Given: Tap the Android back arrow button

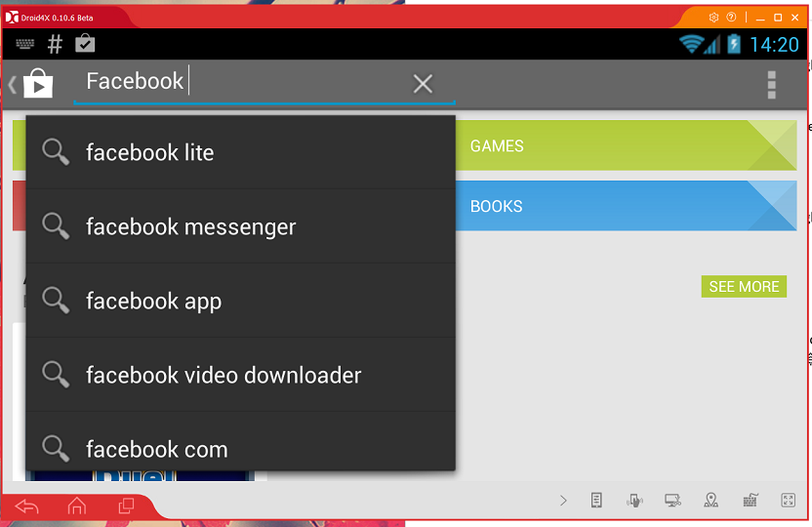Looking at the screenshot, I should click(27, 506).
